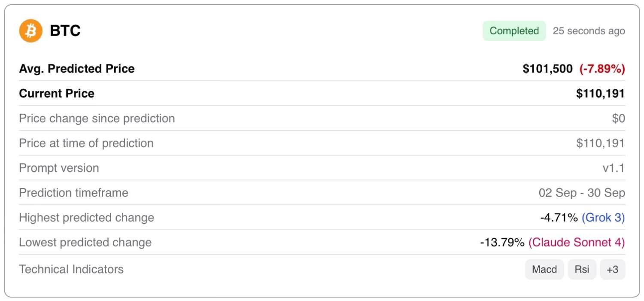
Task: Click the green Completed status badge
Action: (514, 31)
